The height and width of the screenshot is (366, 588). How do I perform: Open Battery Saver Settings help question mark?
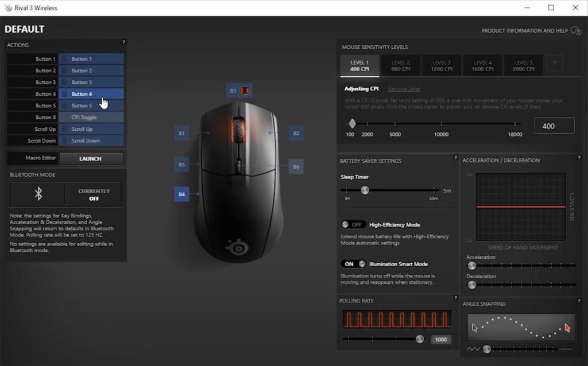click(x=455, y=158)
